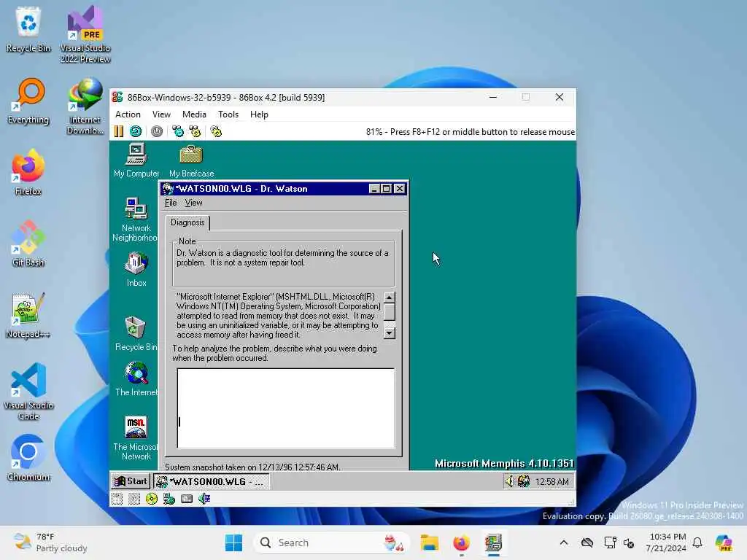Open the 86Box Media menu

(194, 114)
